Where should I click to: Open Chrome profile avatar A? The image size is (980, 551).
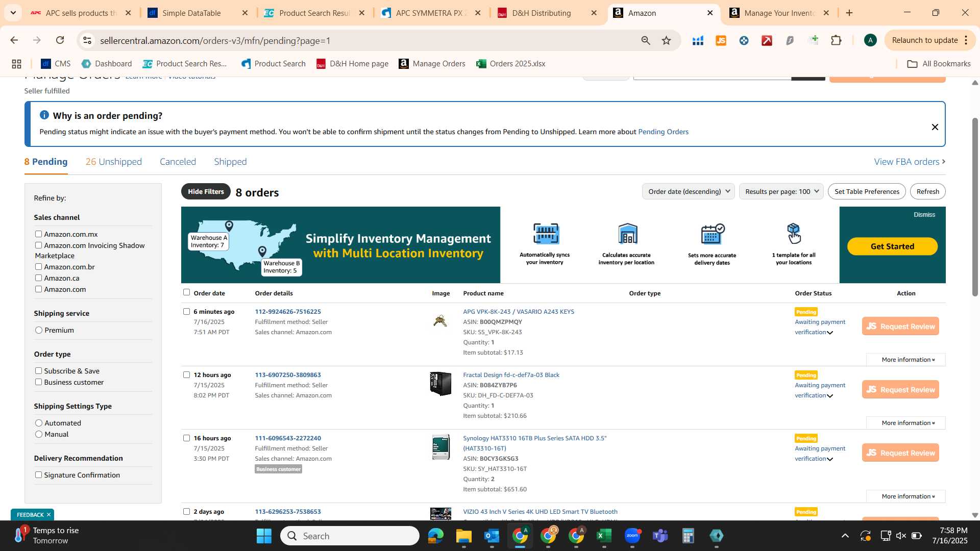click(x=870, y=40)
